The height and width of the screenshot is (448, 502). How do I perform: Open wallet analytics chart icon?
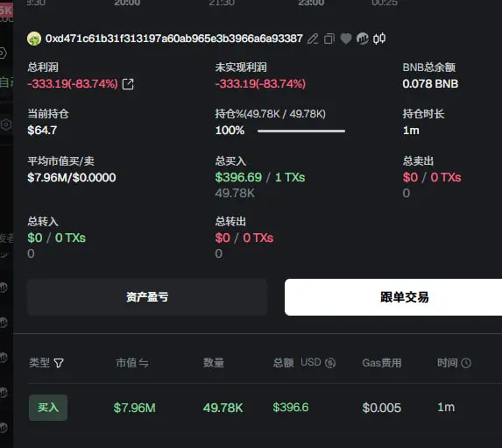coord(363,39)
